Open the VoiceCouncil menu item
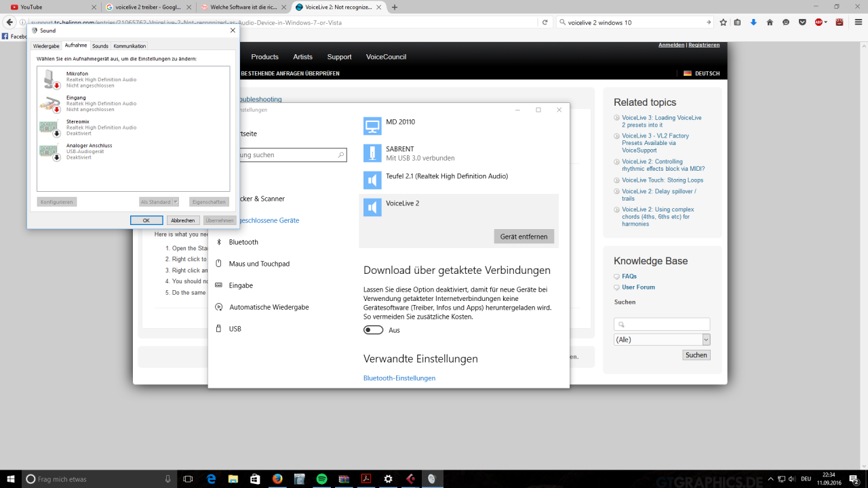 [x=386, y=57]
